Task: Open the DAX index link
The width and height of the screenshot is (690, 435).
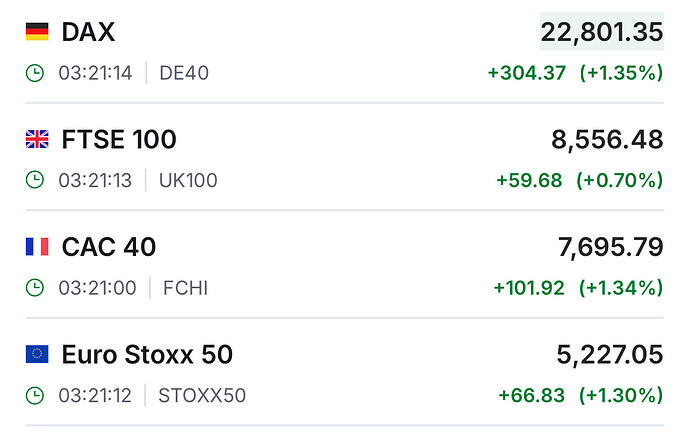Action: tap(88, 32)
